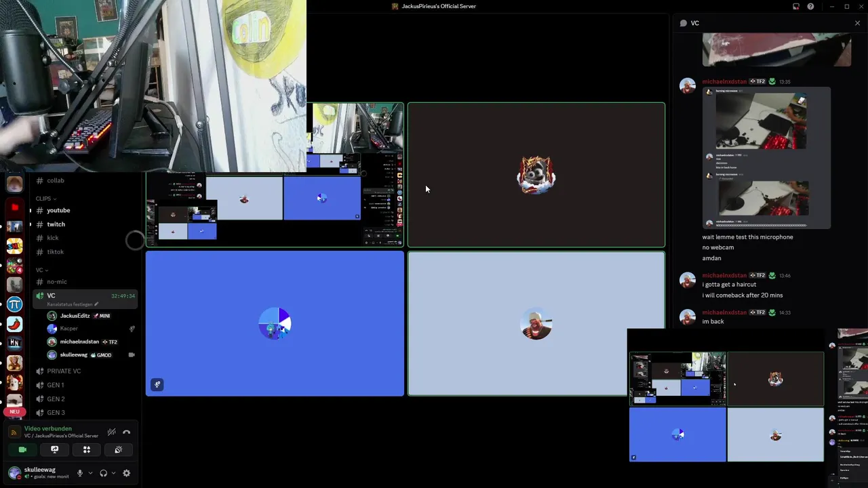The height and width of the screenshot is (488, 868).
Task: Open michaelnxdstan username at 13:46 message
Action: (724, 275)
